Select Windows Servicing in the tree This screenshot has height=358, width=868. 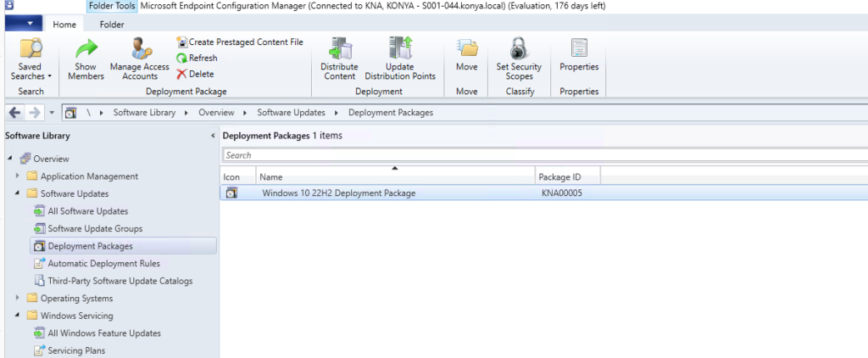76,316
